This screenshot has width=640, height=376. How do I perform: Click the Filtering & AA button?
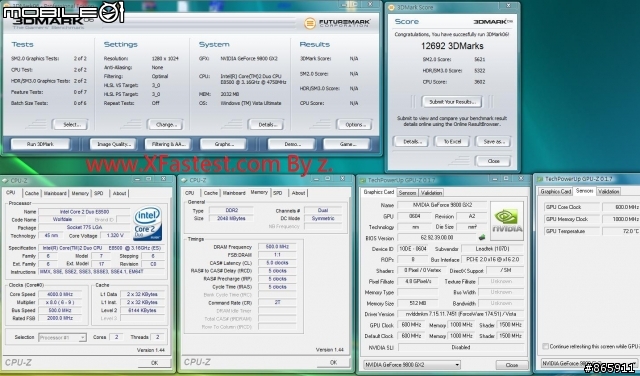coord(168,144)
